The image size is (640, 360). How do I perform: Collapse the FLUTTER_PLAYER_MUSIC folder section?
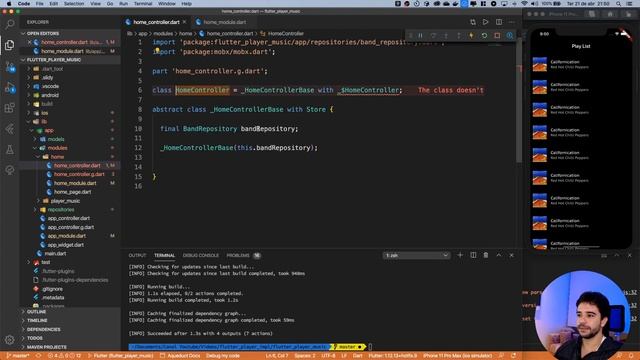[x=53, y=60]
